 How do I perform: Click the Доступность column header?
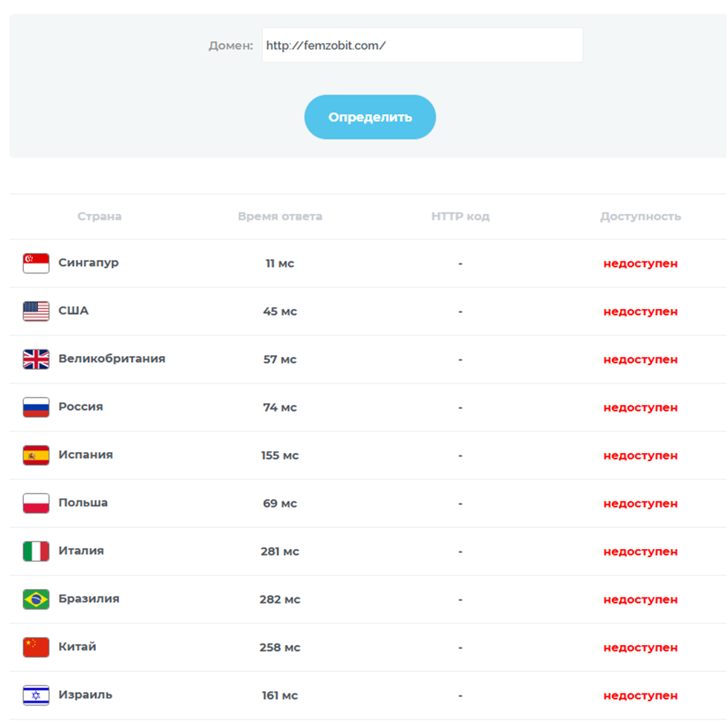pyautogui.click(x=640, y=217)
